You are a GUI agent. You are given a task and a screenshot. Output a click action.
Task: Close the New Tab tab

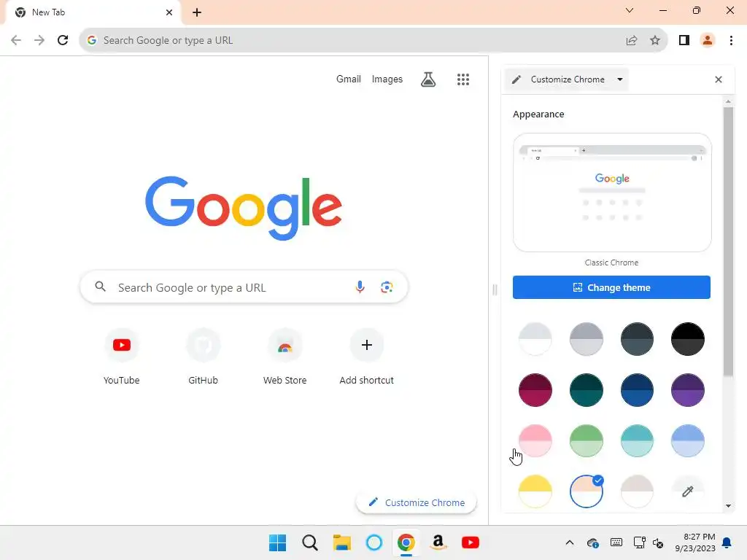tap(169, 12)
